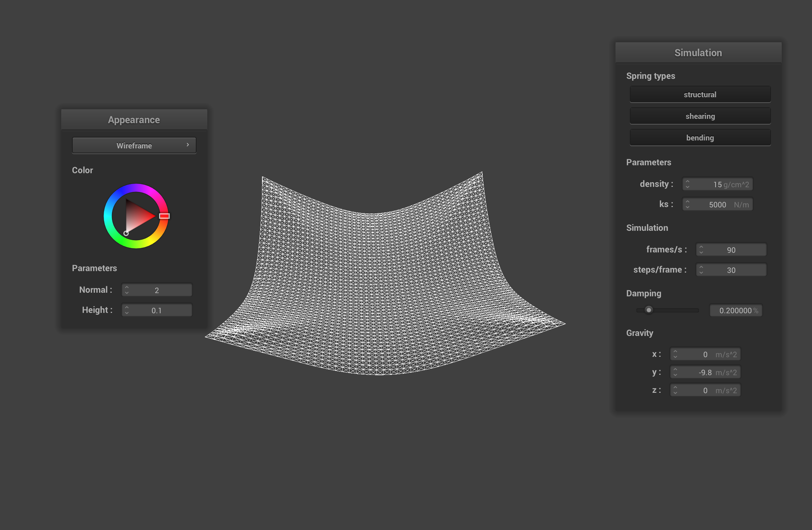
Task: Click the gravity y value field
Action: click(705, 372)
